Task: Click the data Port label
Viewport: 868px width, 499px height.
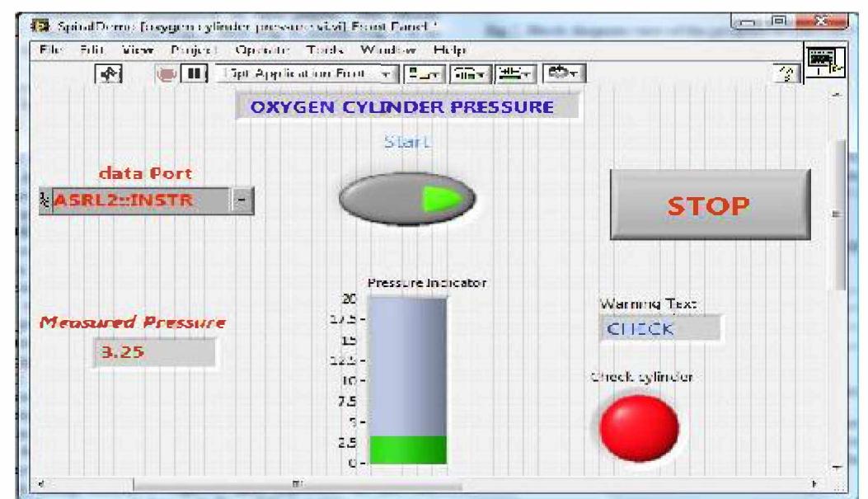Action: (x=146, y=173)
